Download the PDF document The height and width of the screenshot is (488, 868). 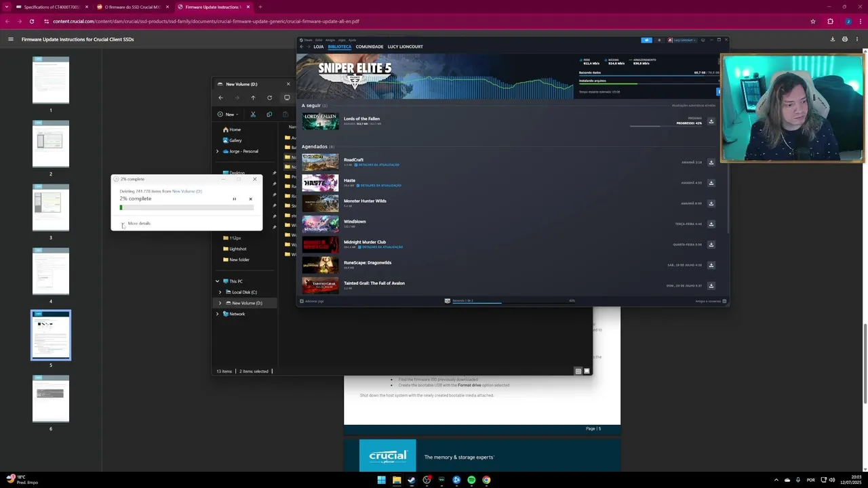pyautogui.click(x=832, y=39)
